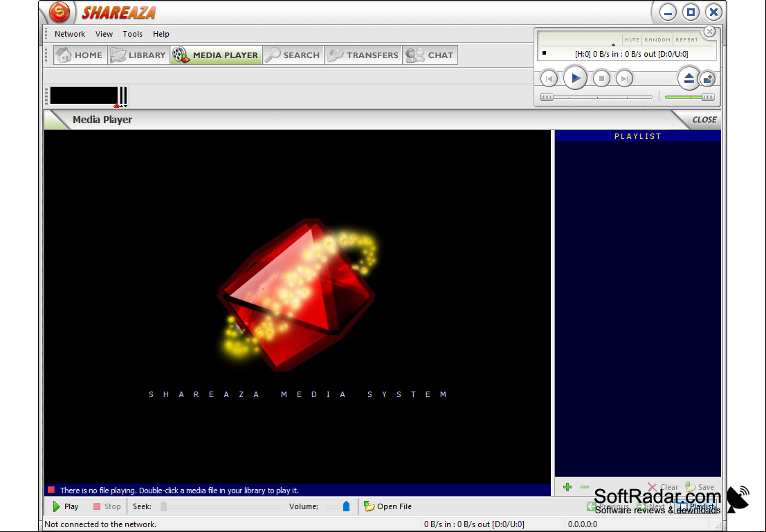Click the folder-plus add button in remote panel
The width and height of the screenshot is (766, 532).
coord(707,79)
